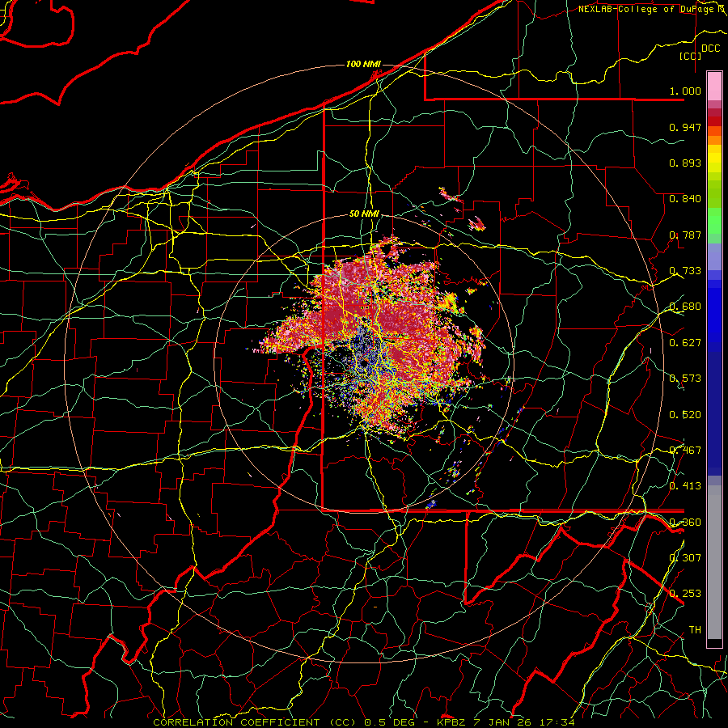Click the 0.627 scale value
Image resolution: width=728 pixels, height=728 pixels.
(x=685, y=343)
